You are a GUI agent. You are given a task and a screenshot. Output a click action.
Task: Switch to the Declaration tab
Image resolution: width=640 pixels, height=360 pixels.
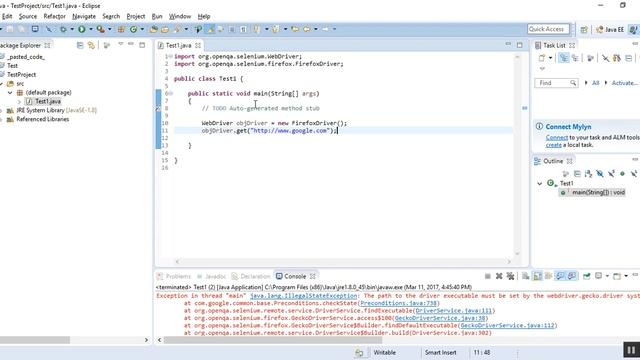251,276
